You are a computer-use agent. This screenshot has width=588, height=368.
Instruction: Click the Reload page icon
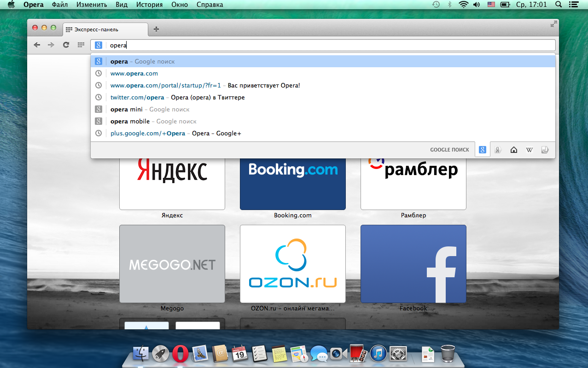(66, 45)
